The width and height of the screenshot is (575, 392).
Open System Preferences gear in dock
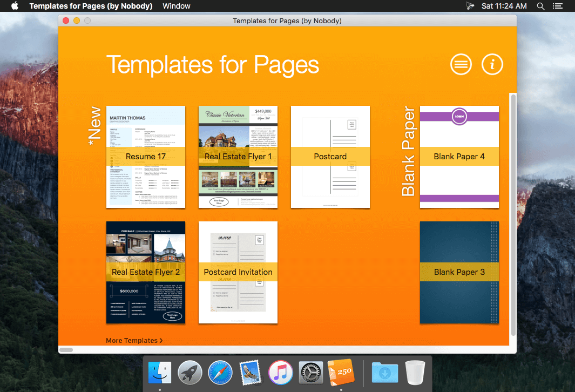pyautogui.click(x=310, y=373)
